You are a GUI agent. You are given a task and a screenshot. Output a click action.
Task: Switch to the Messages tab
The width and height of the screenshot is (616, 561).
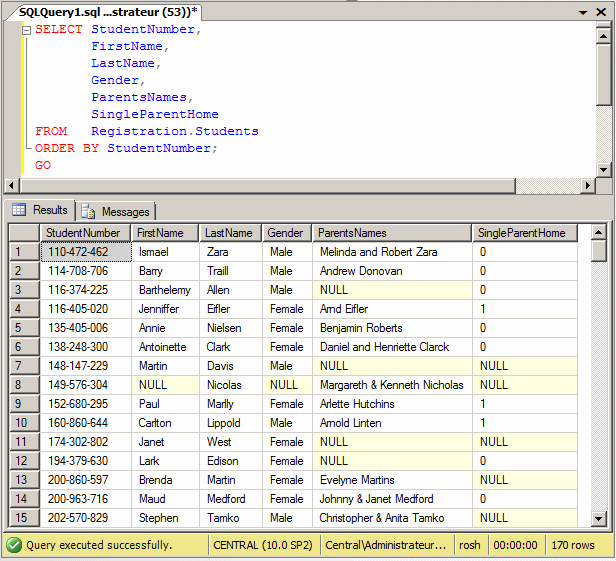click(x=116, y=212)
